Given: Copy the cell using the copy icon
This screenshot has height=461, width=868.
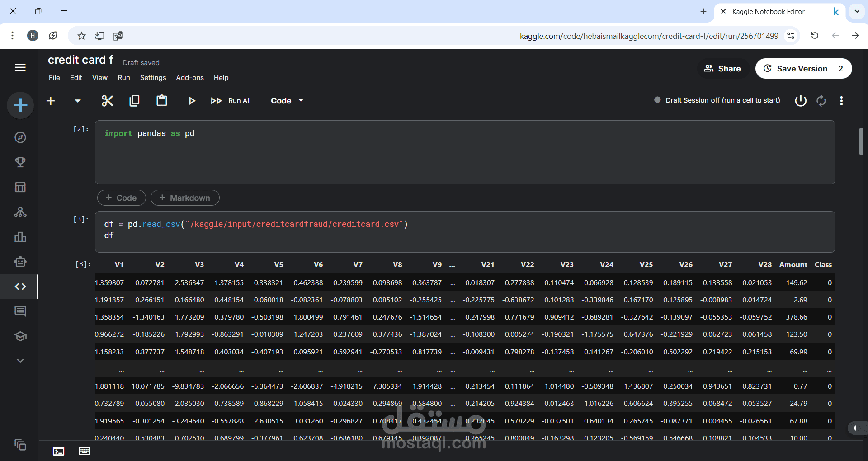Looking at the screenshot, I should coord(134,101).
